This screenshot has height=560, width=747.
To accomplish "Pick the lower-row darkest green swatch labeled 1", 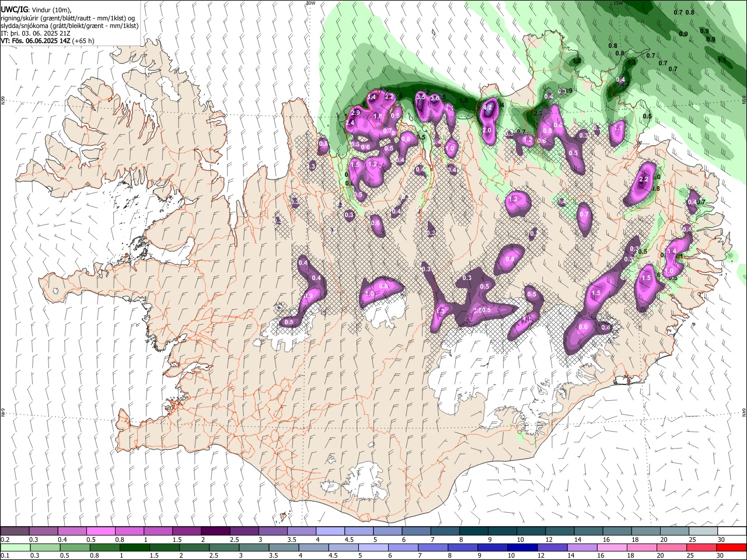I will pyautogui.click(x=134, y=547).
